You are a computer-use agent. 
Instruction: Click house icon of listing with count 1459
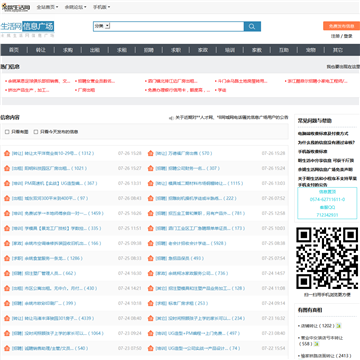click(x=7, y=213)
